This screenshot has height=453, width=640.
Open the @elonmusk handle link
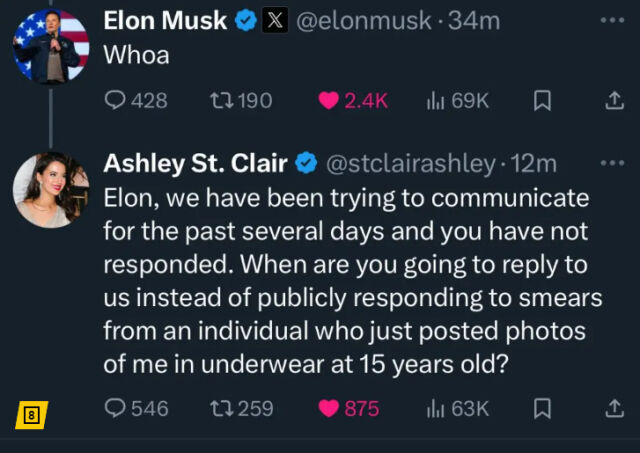(365, 19)
